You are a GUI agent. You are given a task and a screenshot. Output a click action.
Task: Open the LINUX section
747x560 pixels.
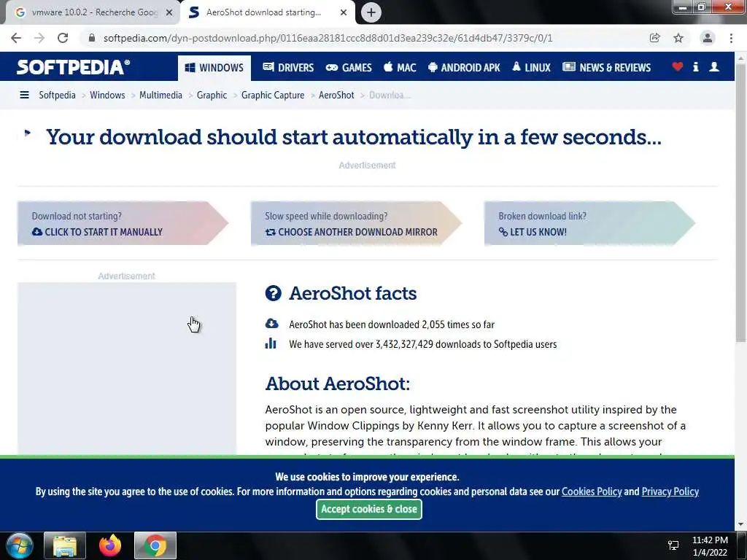point(531,68)
